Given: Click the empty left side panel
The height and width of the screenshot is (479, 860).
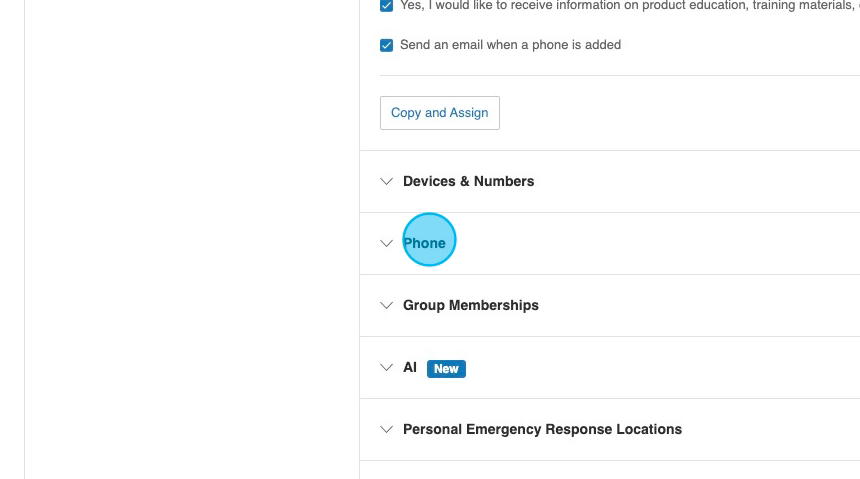Looking at the screenshot, I should pyautogui.click(x=190, y=240).
